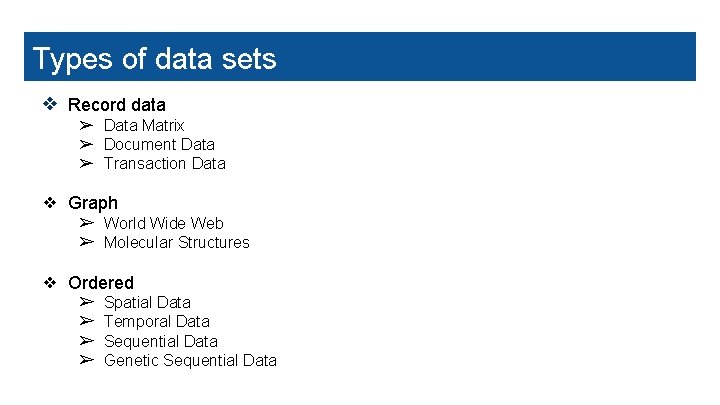Click the diamond bullet beside Ordered
Image resolution: width=720 pixels, height=405 pixels.
(x=50, y=282)
